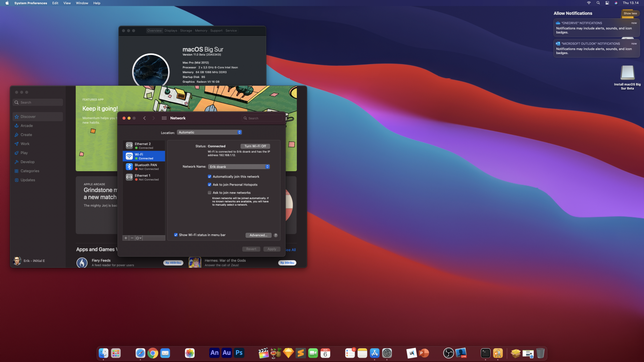Open Advanced network settings
The height and width of the screenshot is (362, 644).
[x=259, y=235]
